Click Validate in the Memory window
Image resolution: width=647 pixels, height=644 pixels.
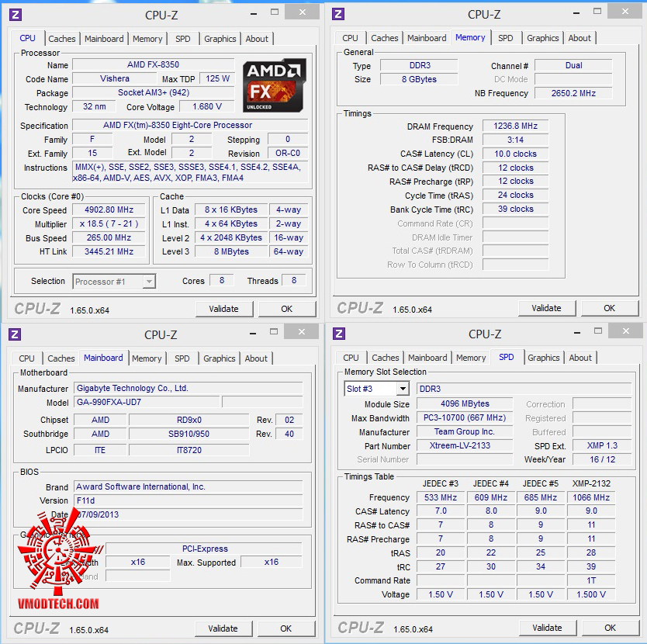[546, 308]
